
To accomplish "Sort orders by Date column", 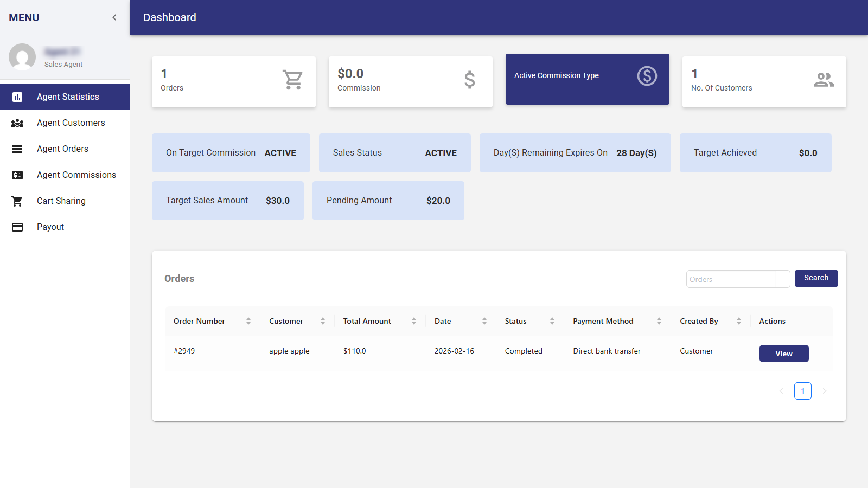I will tap(484, 321).
